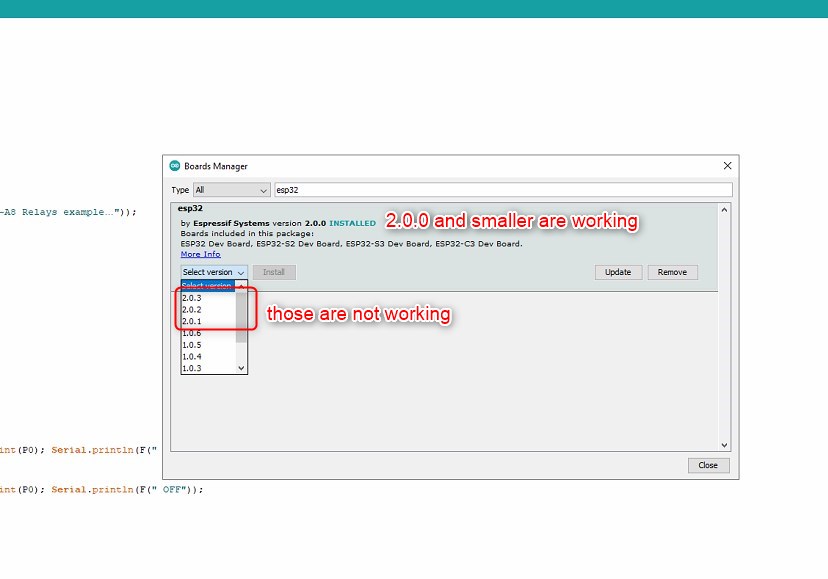
Task: Choose version 1.0.3 in list
Action: [192, 368]
